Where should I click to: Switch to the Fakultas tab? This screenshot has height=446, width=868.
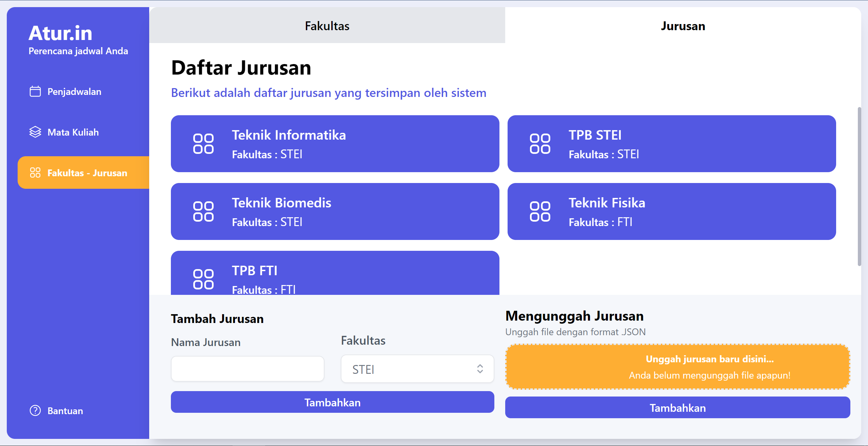[327, 26]
